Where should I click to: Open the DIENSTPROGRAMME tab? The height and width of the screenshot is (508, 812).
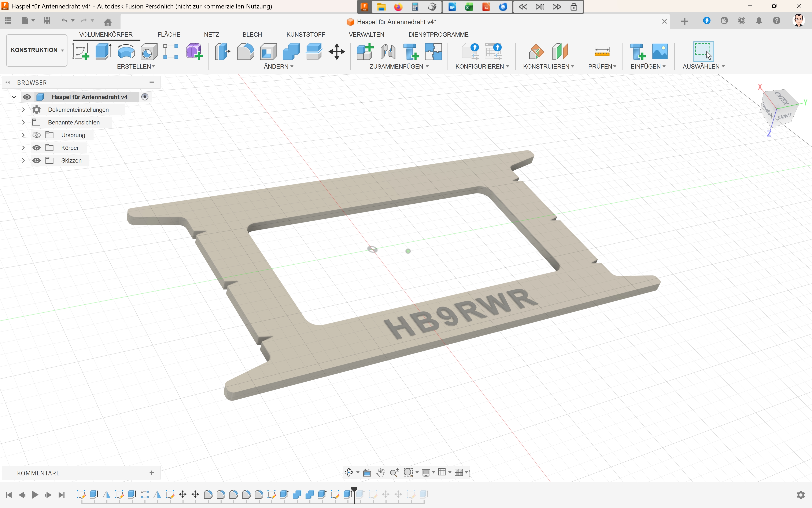(439, 35)
